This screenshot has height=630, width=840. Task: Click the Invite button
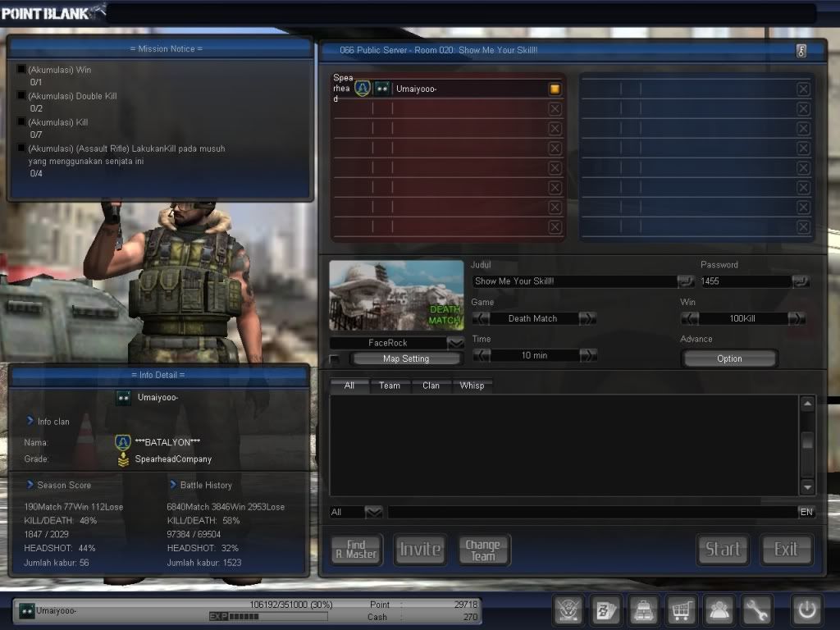(420, 550)
